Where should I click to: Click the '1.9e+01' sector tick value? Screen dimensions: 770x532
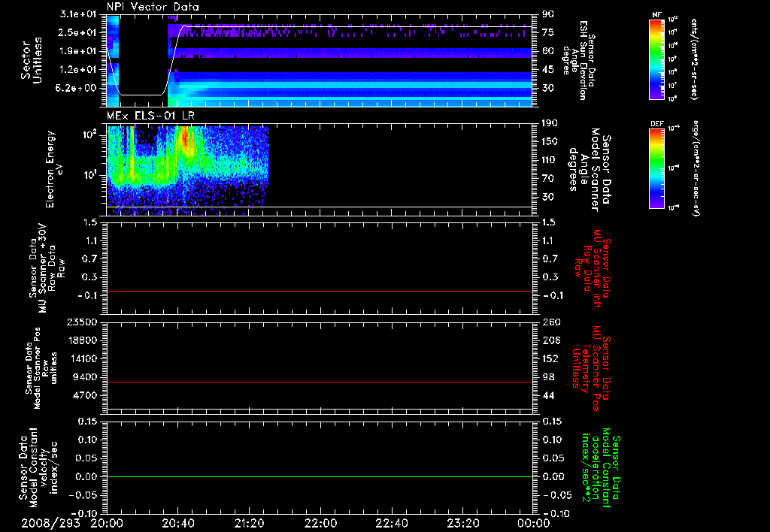coord(77,51)
